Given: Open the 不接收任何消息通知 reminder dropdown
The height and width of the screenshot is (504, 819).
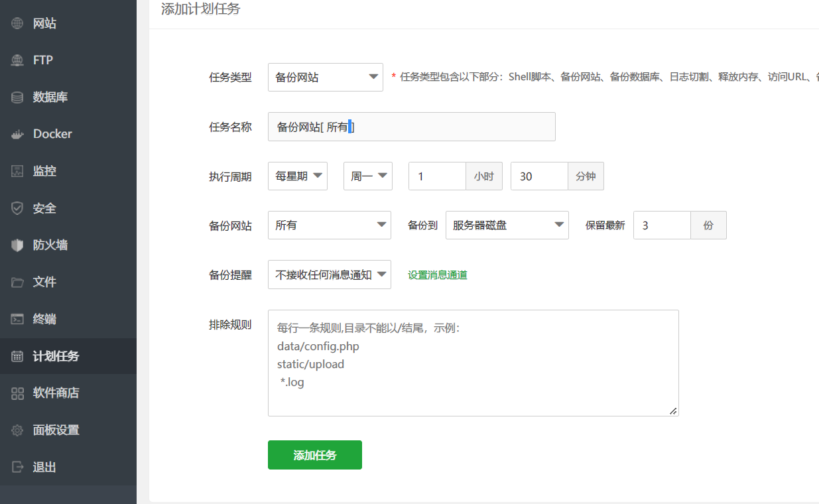Looking at the screenshot, I should (329, 275).
